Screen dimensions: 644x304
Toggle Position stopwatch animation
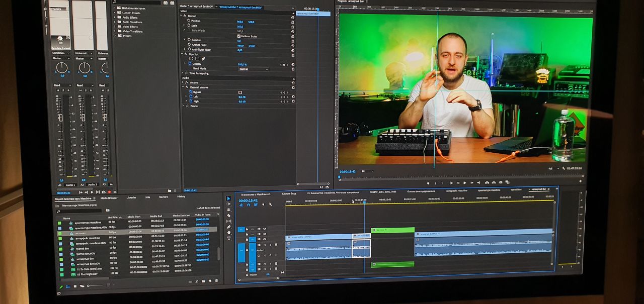tap(189, 21)
